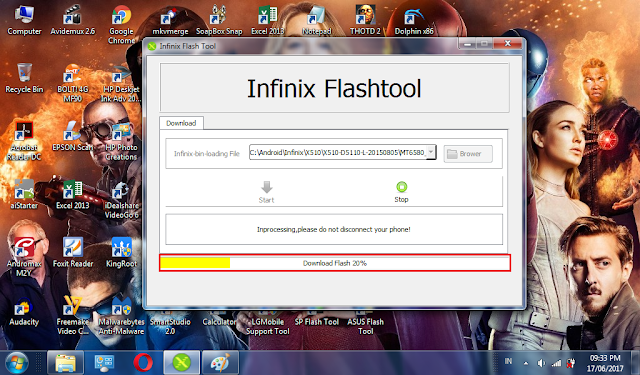Image resolution: width=640 pixels, height=375 pixels.
Task: Click the 'Inprocessing, please do not disconnect' message
Action: (x=333, y=229)
